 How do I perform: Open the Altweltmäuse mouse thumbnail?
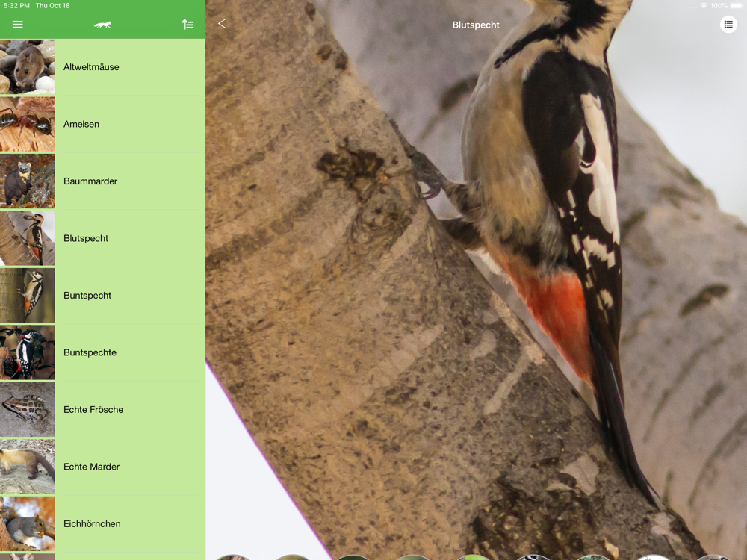click(x=27, y=66)
